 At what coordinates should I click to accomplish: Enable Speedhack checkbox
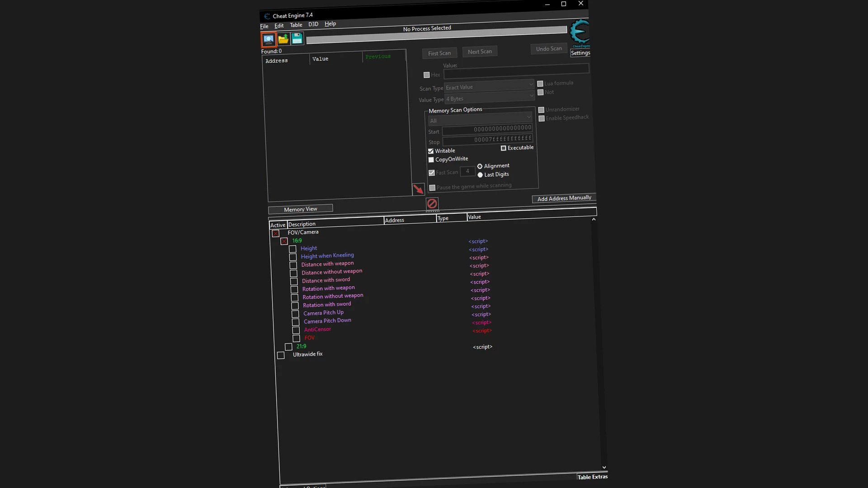pos(542,118)
